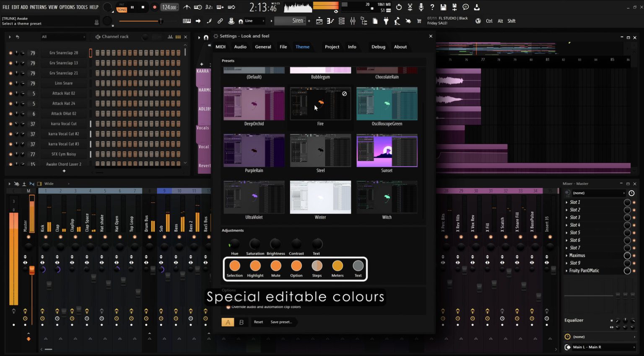
Task: Click the Save new version icon
Action: 454,7
